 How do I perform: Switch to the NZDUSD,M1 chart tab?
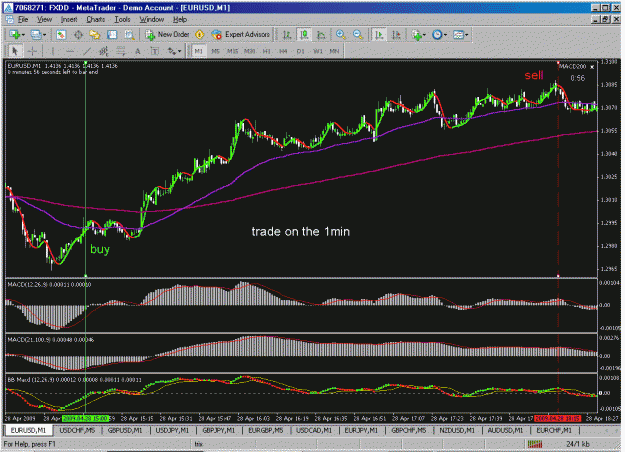[457, 430]
